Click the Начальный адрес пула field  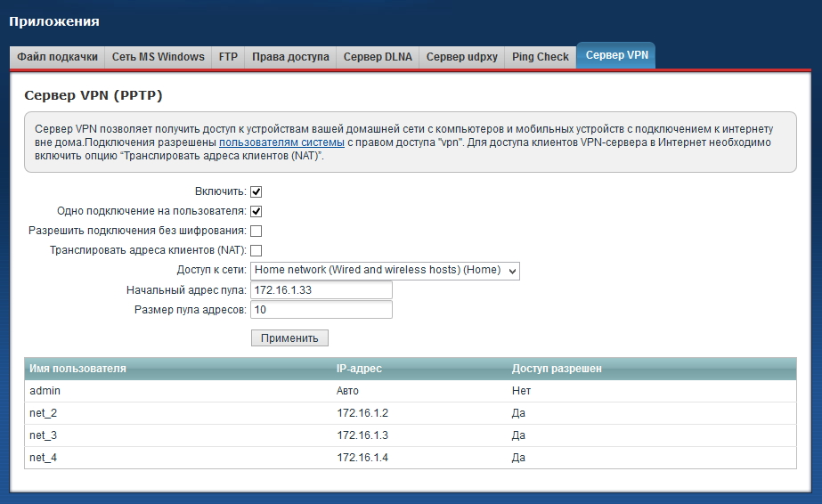tap(321, 290)
